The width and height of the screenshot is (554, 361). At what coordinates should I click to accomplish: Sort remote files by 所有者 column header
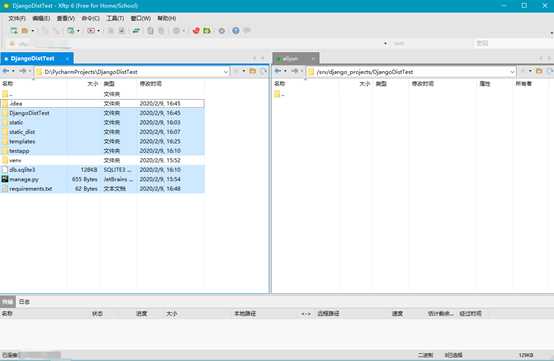coord(524,84)
